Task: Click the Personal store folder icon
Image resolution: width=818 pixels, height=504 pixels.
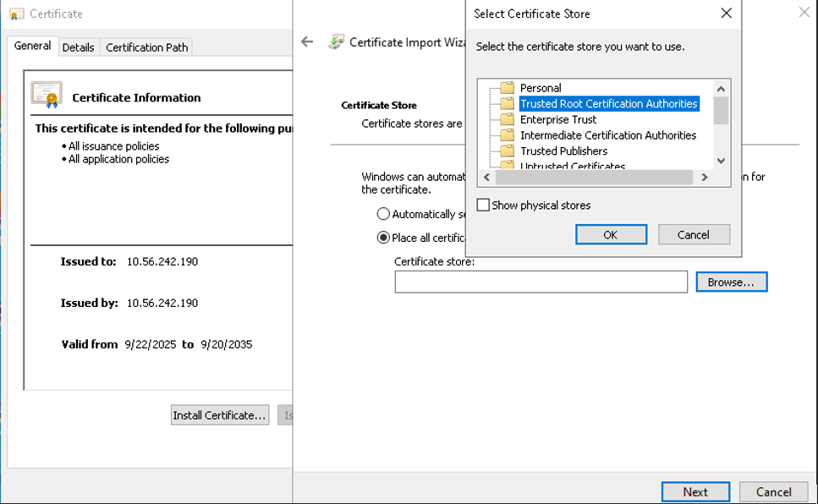Action: 508,88
